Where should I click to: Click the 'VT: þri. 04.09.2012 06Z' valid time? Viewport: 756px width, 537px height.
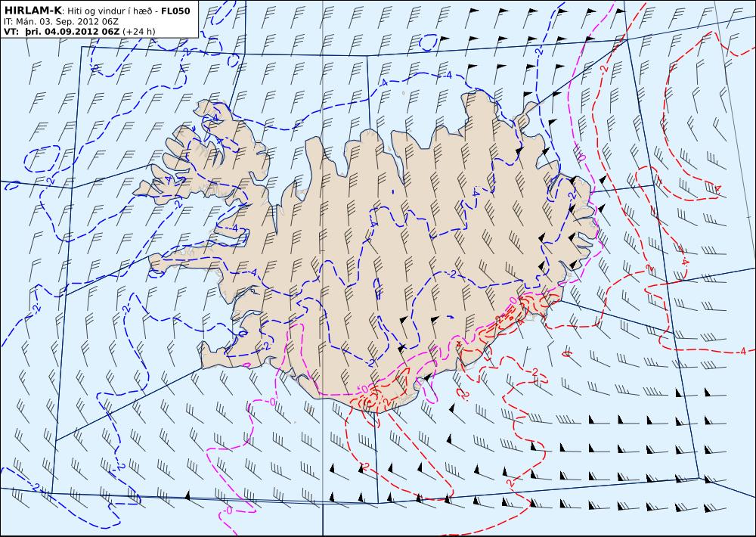coord(61,32)
